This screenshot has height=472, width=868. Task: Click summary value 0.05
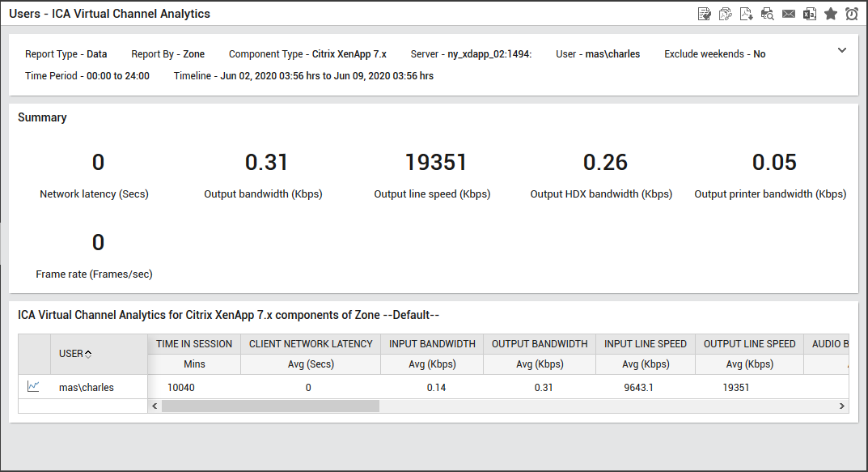774,162
